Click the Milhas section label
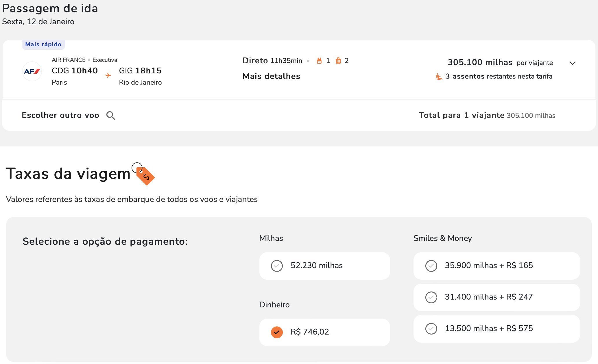This screenshot has width=598, height=364. tap(271, 238)
